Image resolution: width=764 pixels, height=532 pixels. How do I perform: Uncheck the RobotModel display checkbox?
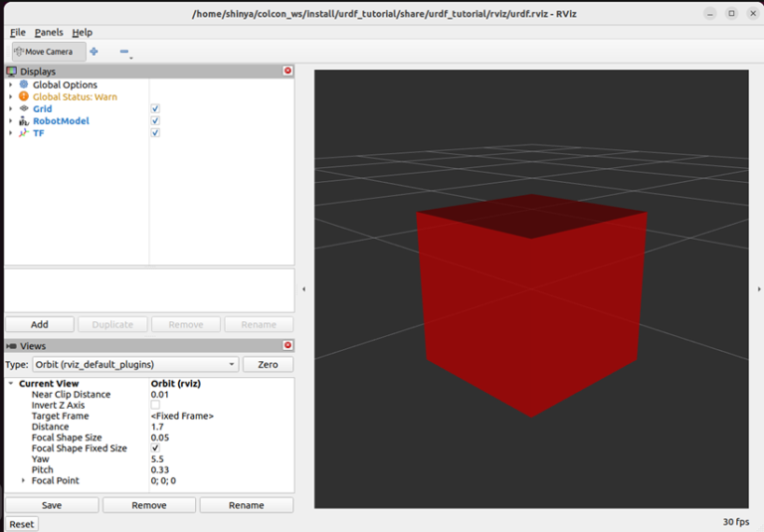(155, 121)
